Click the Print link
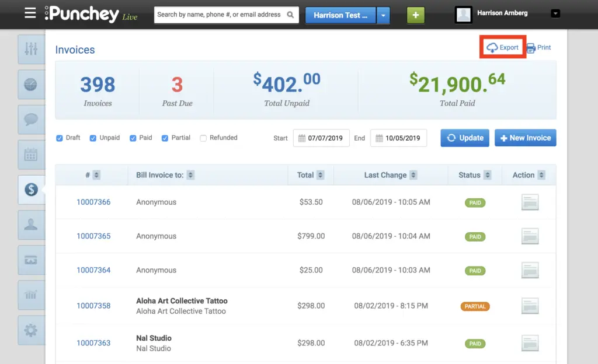598x364 pixels. [x=539, y=48]
